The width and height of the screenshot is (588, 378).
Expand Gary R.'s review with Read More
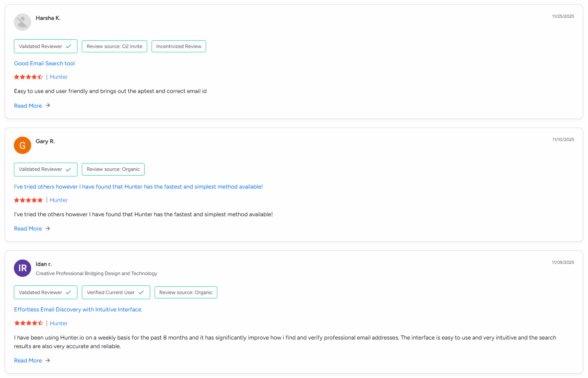point(28,229)
